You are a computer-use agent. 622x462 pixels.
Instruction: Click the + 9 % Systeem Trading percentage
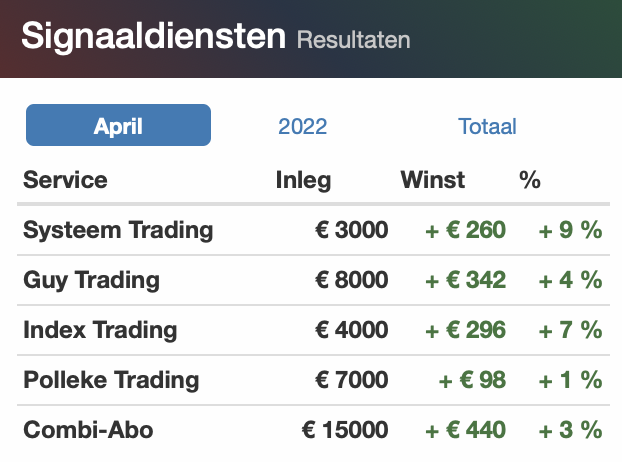[x=570, y=230]
